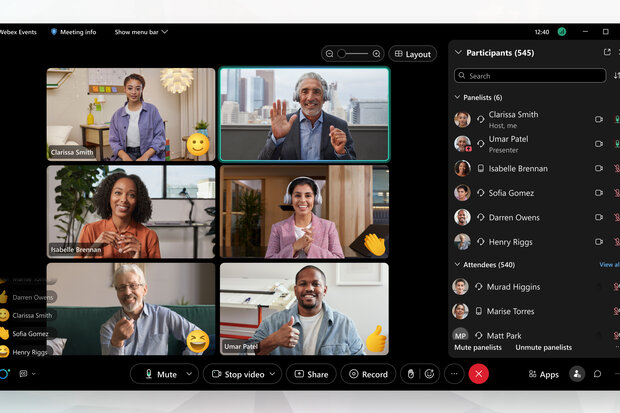
Task: Toggle Umar Patel's camera icon
Action: click(x=599, y=144)
